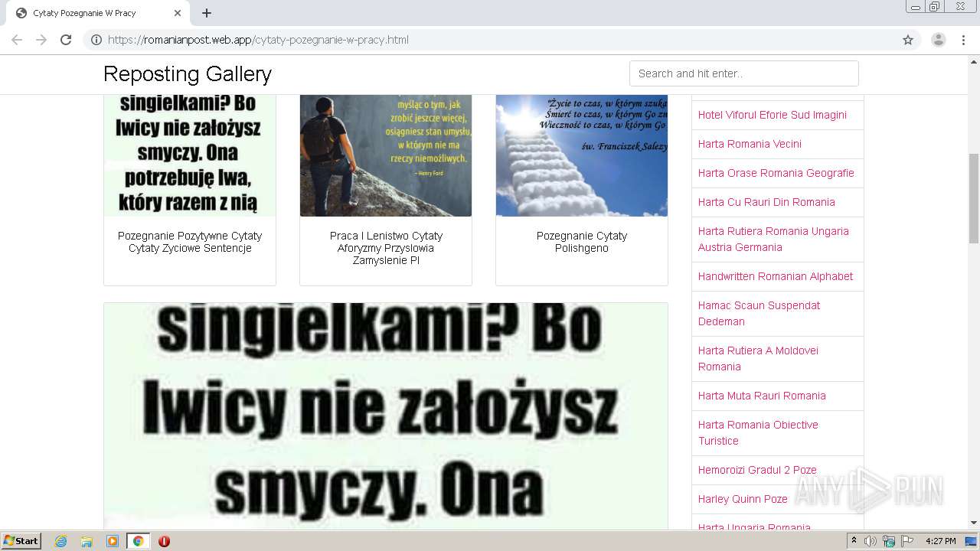
Task: Focus the Search and hit enter field
Action: 744,73
